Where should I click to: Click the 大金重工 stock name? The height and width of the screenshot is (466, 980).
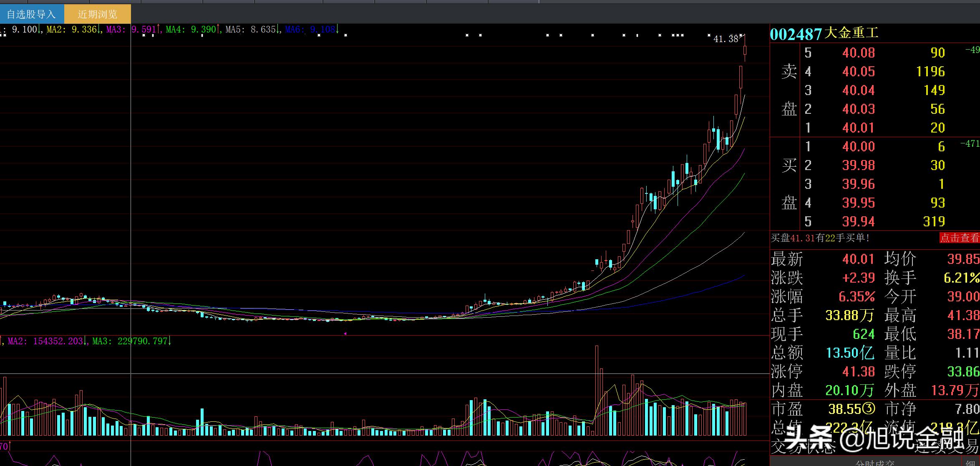point(851,33)
